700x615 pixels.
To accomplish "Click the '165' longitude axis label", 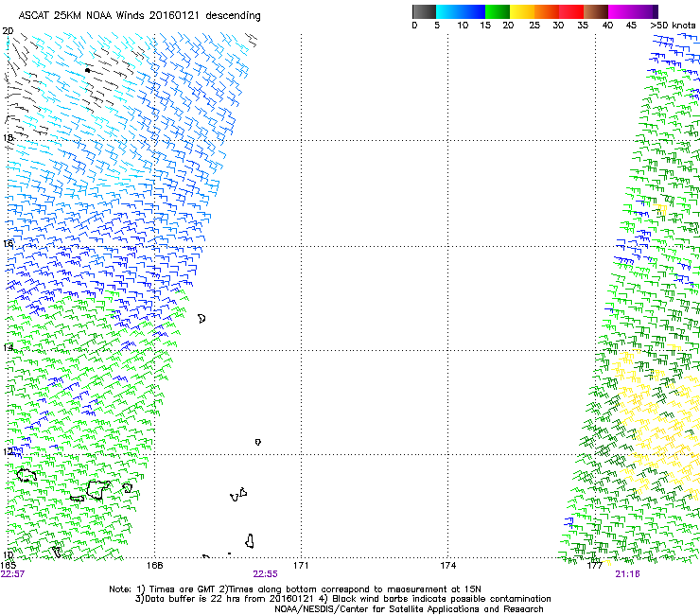I will click(8, 566).
